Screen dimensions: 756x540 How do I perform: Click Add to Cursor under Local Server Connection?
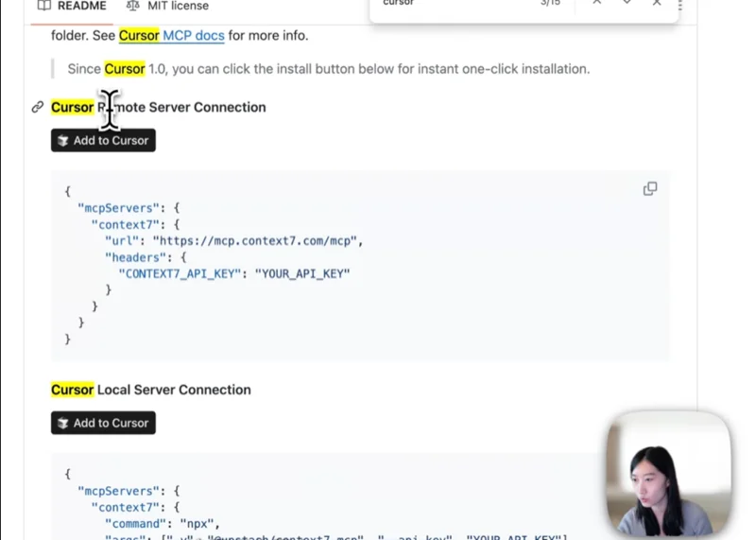pyautogui.click(x=103, y=424)
